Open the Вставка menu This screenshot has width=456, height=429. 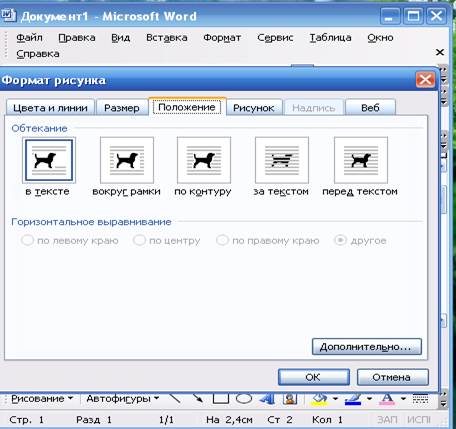[167, 38]
